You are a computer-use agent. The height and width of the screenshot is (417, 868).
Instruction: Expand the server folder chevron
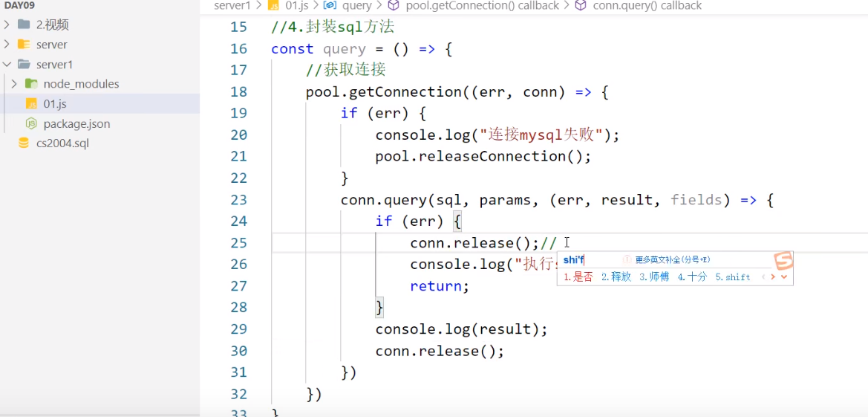pyautogui.click(x=7, y=45)
